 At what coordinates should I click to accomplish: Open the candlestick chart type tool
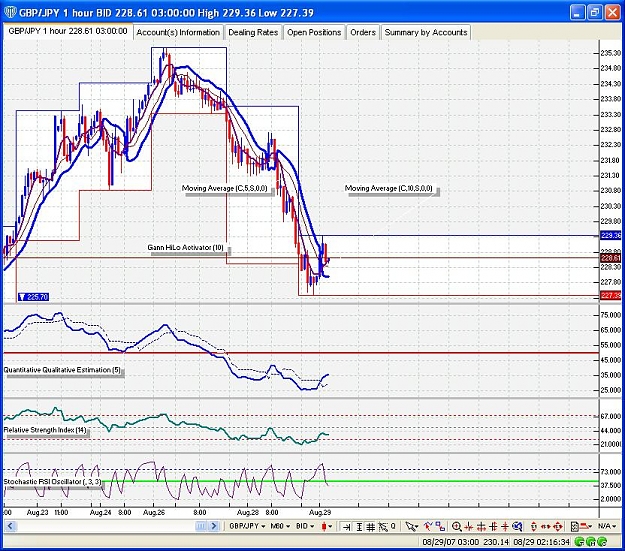324,527
